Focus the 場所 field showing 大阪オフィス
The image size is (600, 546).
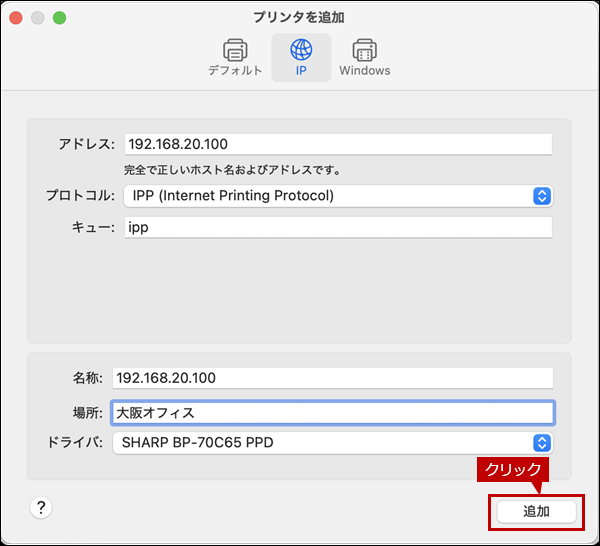pyautogui.click(x=332, y=412)
